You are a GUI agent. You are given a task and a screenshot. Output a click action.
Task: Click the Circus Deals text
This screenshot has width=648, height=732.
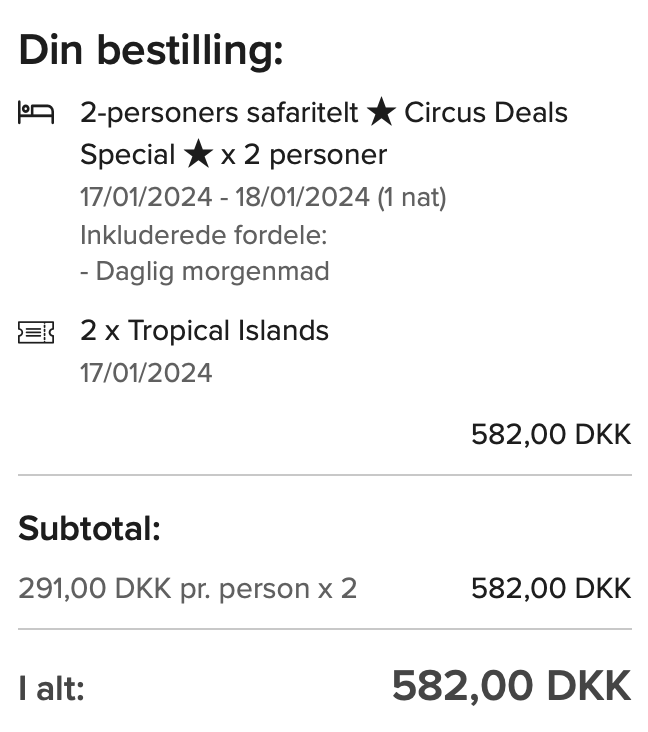click(486, 113)
